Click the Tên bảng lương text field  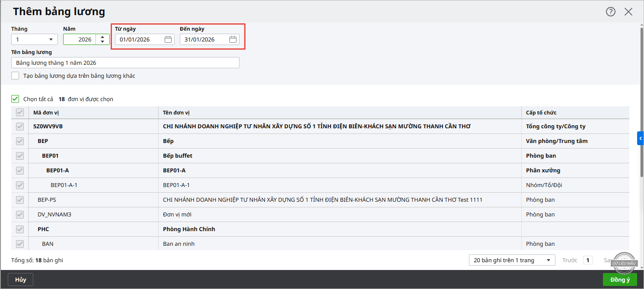(125, 63)
